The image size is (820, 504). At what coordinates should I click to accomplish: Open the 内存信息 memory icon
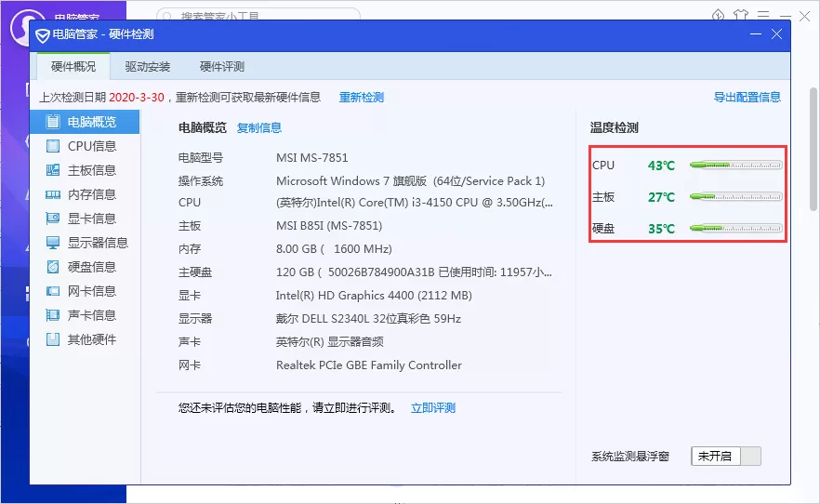[53, 194]
